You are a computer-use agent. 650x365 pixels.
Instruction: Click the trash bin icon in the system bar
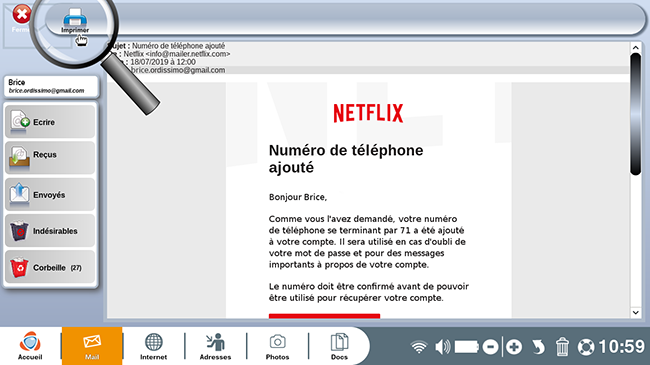click(x=562, y=347)
